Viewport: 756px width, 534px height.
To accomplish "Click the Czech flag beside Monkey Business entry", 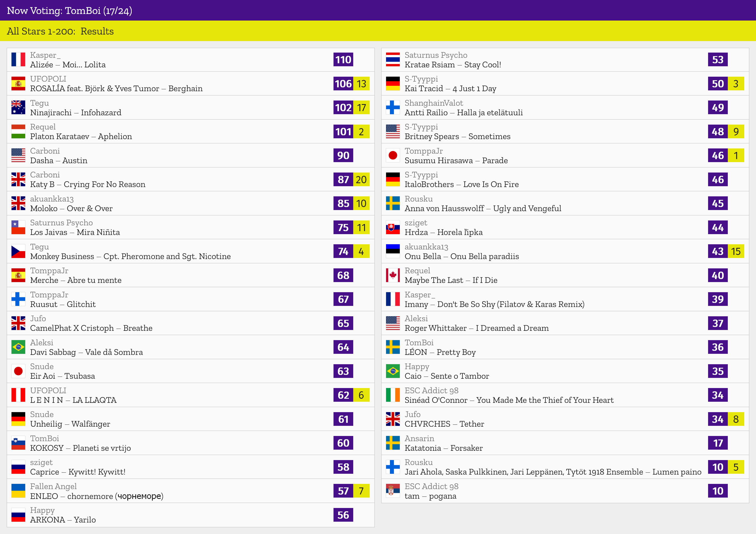I will [x=18, y=251].
